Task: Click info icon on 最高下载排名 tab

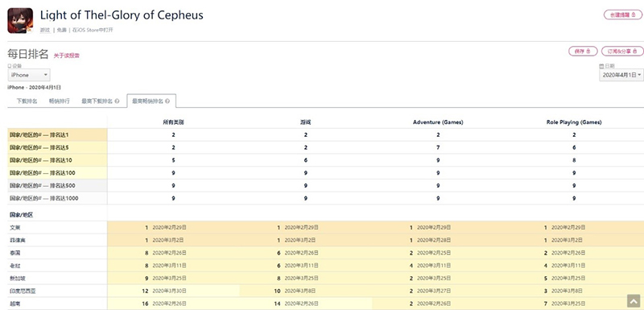Action: click(117, 101)
